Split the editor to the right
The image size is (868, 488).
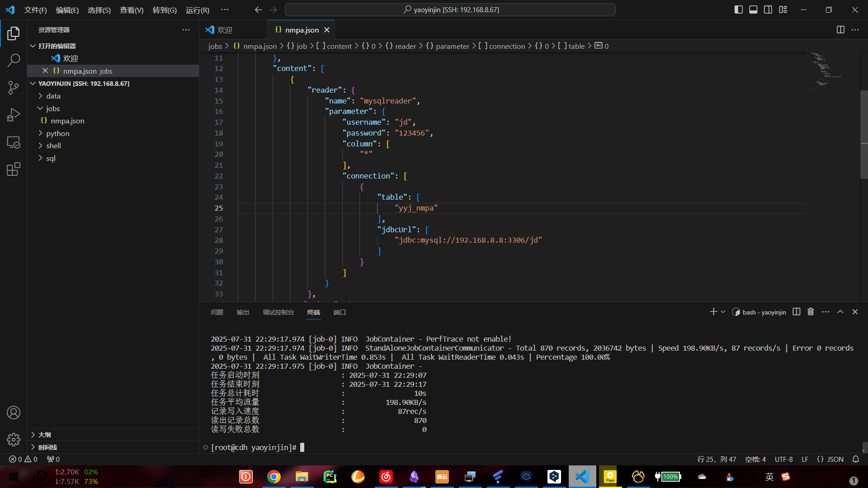pos(840,30)
